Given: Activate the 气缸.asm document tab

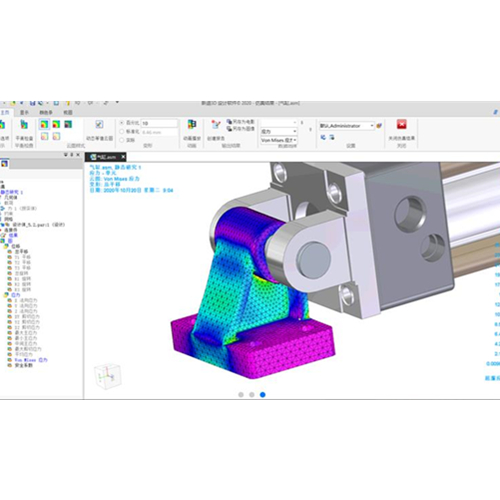Looking at the screenshot, I should (x=106, y=157).
